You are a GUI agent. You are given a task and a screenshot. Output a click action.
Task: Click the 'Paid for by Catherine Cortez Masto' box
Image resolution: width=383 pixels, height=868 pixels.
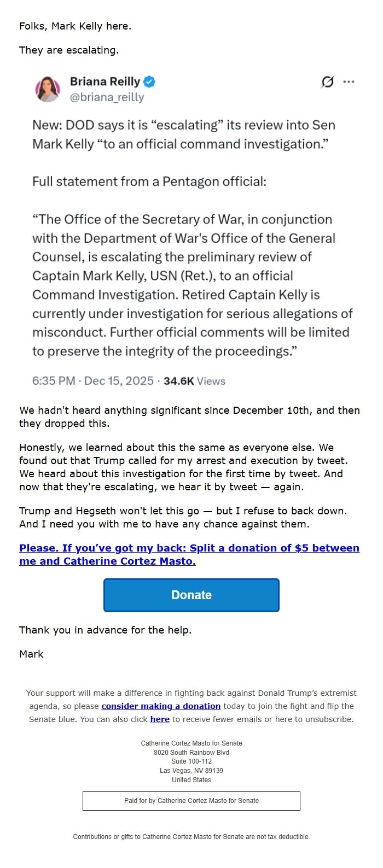coord(191,801)
